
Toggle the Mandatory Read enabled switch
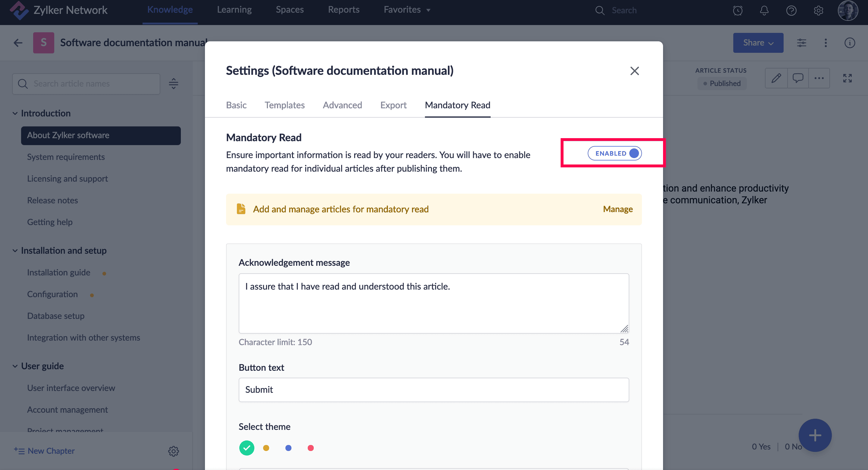tap(615, 154)
